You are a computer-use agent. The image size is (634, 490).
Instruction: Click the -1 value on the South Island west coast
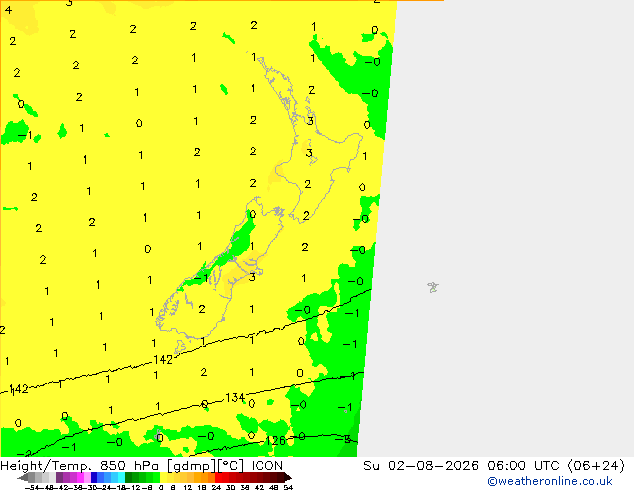coord(201,278)
